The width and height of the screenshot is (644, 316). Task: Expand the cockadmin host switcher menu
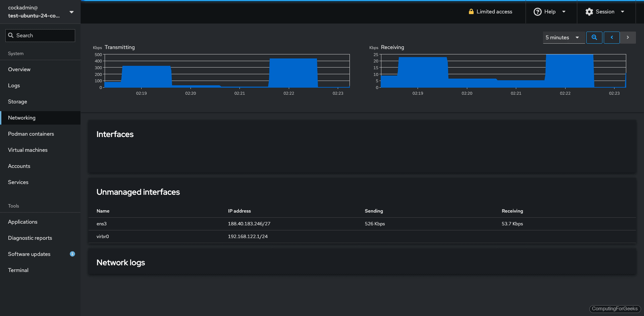click(x=71, y=11)
